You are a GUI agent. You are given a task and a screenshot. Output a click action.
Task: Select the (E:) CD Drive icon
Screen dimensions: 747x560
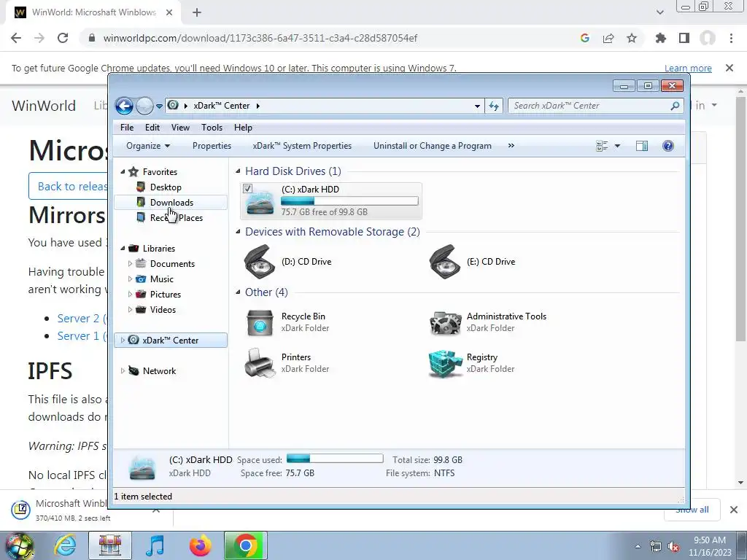(445, 262)
